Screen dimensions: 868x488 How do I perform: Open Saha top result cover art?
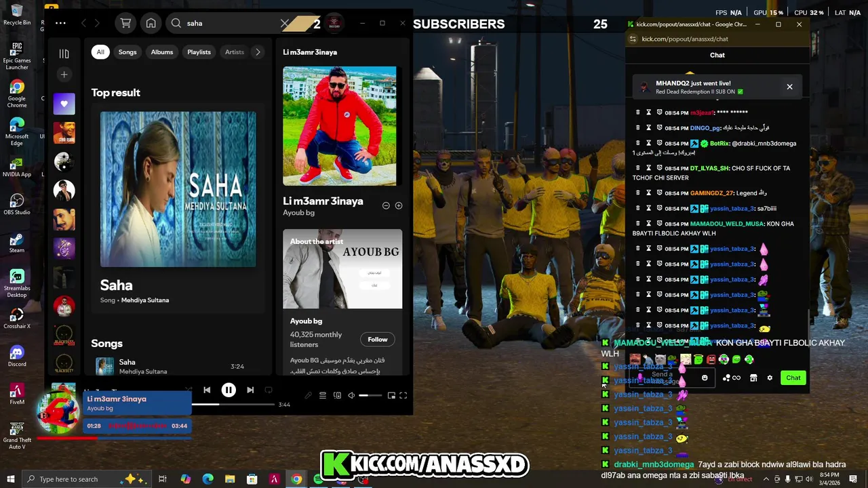(178, 189)
